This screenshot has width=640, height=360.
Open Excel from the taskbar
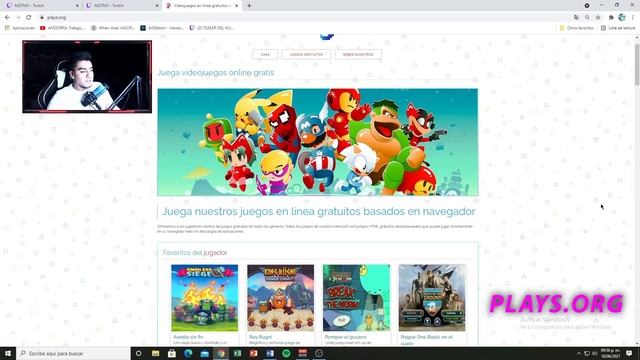pos(237,353)
